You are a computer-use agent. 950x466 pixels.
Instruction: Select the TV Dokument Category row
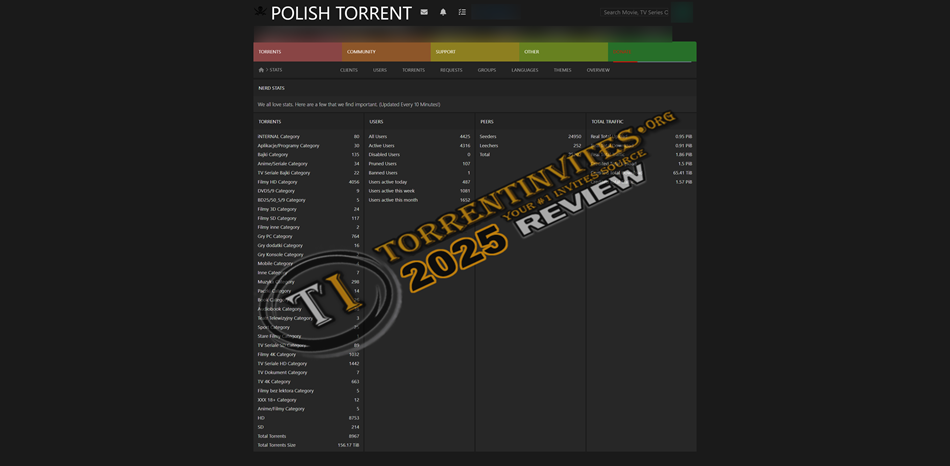(x=308, y=373)
